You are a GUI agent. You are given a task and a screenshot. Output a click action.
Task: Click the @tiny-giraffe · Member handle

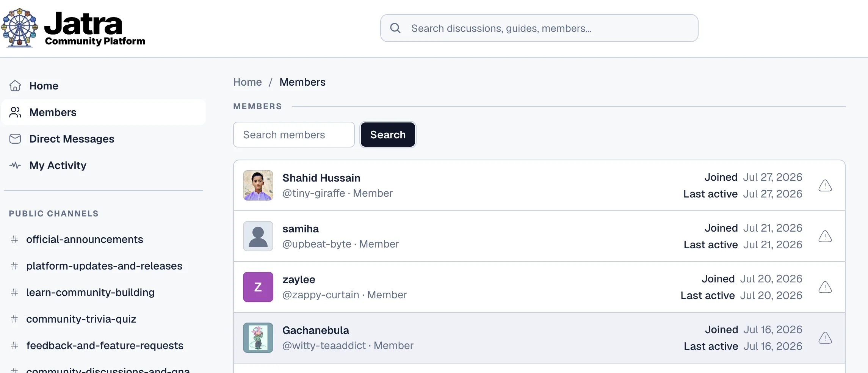pyautogui.click(x=337, y=193)
